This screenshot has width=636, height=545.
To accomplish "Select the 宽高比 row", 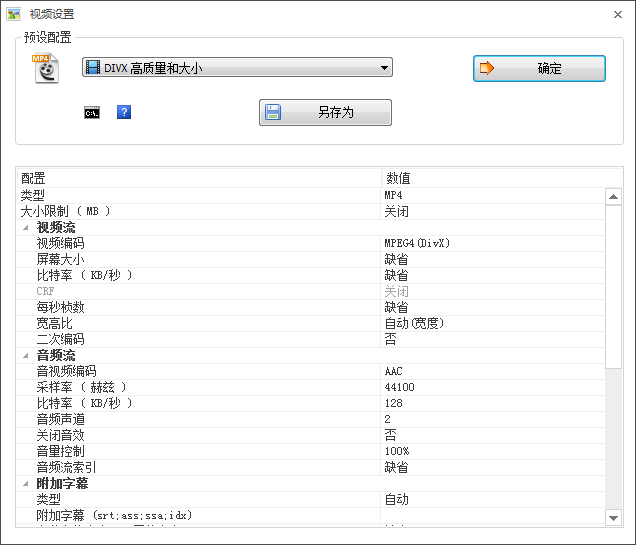I will [311, 324].
